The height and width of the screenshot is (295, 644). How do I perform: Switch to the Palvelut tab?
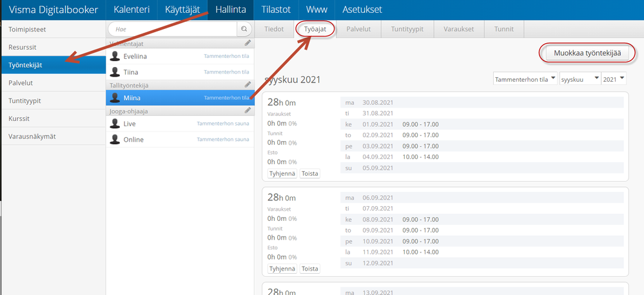pos(358,30)
